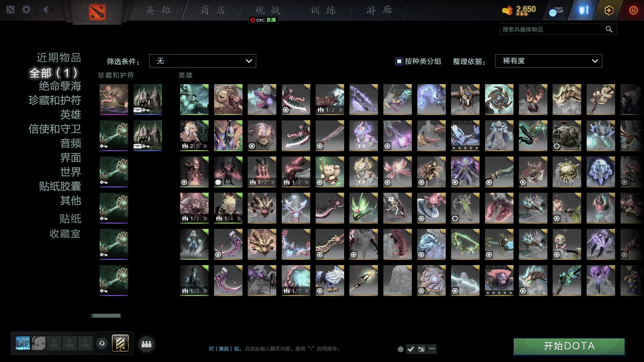Open the chat more options ellipsis
Screen dimensions: 644x362
coord(432,349)
